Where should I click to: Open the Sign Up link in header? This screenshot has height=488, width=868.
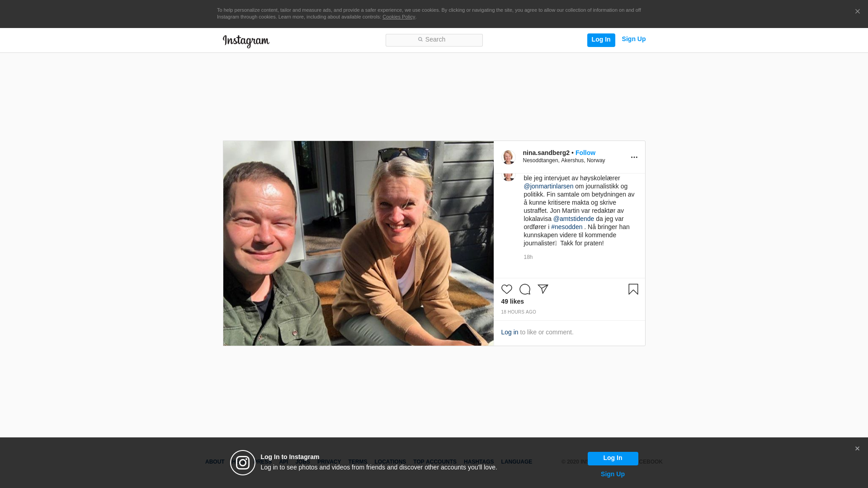(x=633, y=39)
